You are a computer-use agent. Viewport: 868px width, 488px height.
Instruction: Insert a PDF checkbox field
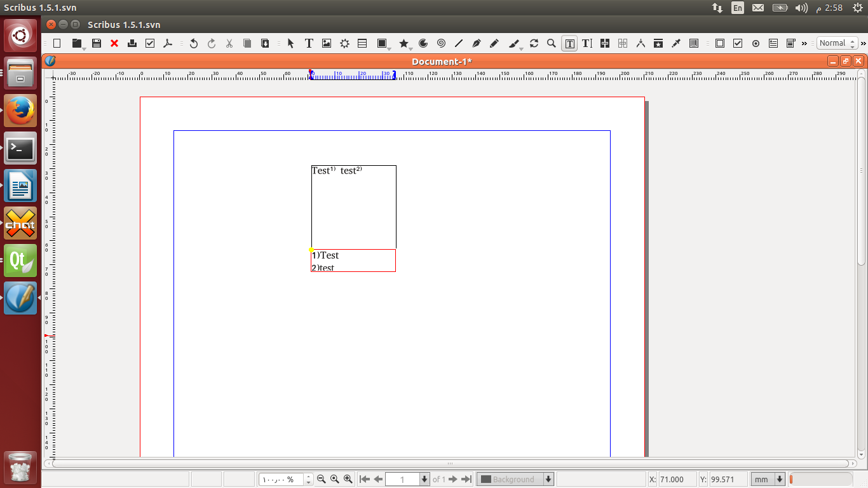coord(738,43)
